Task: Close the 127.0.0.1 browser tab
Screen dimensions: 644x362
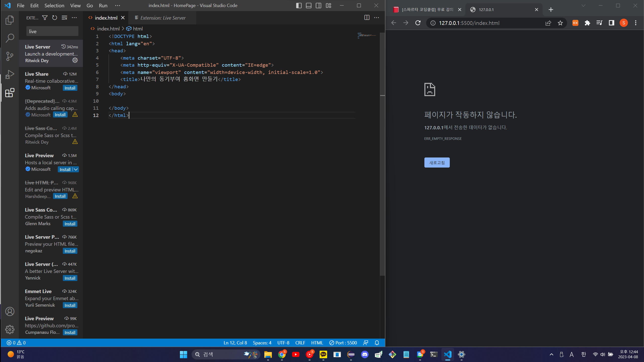Action: 536,10
